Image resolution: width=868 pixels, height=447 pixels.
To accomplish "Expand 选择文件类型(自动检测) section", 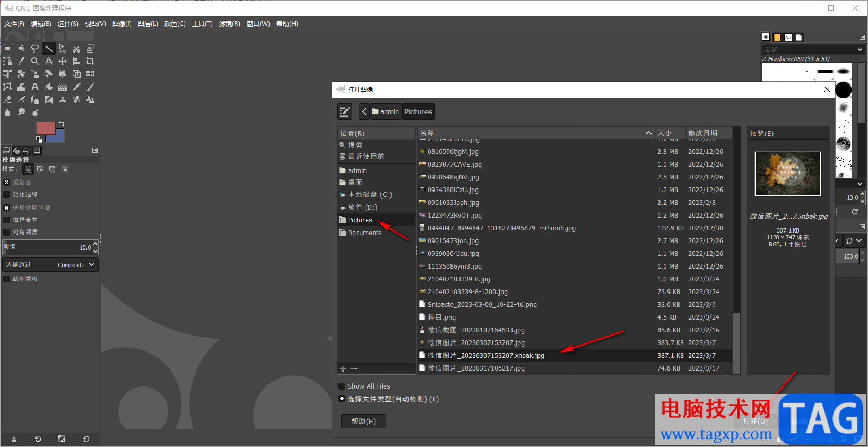I will (342, 399).
